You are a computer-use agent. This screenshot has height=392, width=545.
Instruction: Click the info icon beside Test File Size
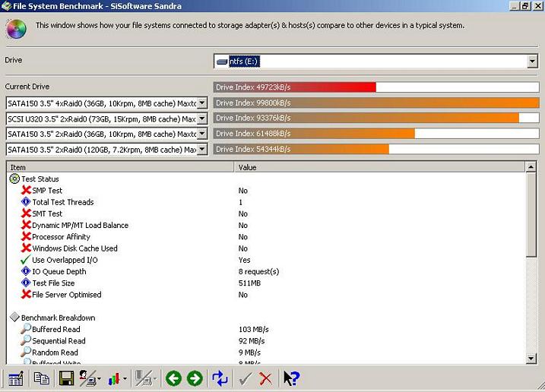(x=26, y=283)
